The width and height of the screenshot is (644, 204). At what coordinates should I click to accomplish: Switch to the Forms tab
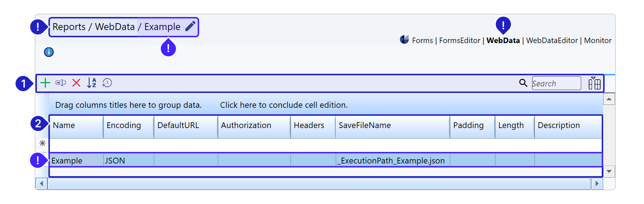(422, 41)
